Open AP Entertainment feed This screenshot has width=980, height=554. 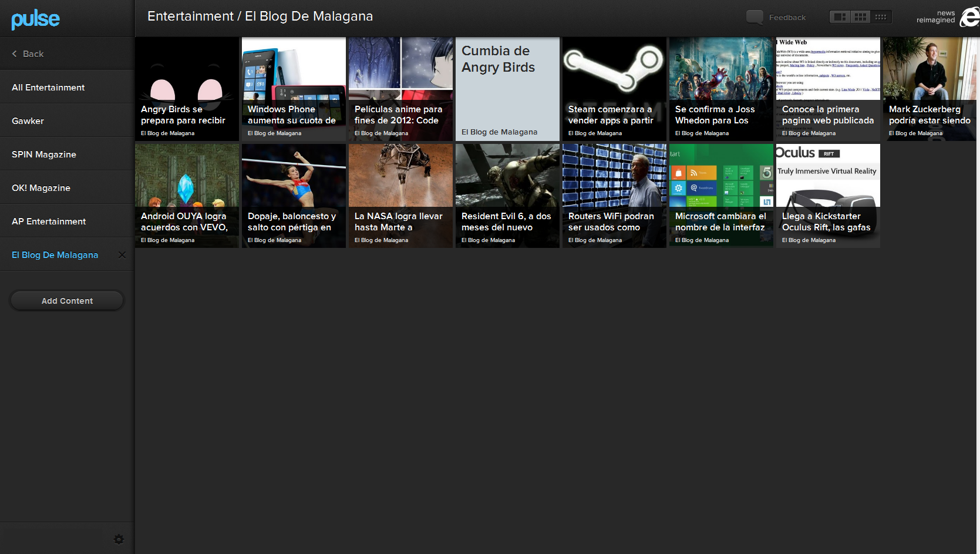(x=67, y=221)
